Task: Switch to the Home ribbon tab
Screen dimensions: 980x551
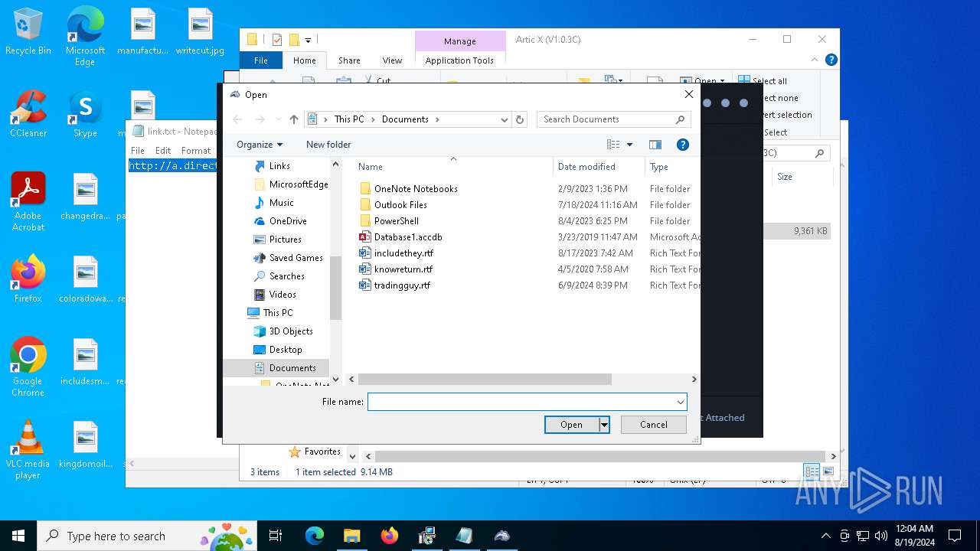Action: point(304,60)
